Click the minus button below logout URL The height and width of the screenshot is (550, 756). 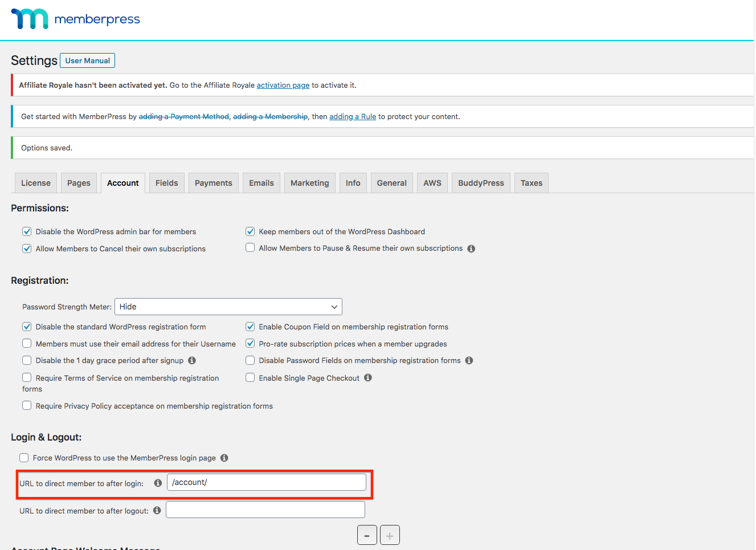pos(367,535)
